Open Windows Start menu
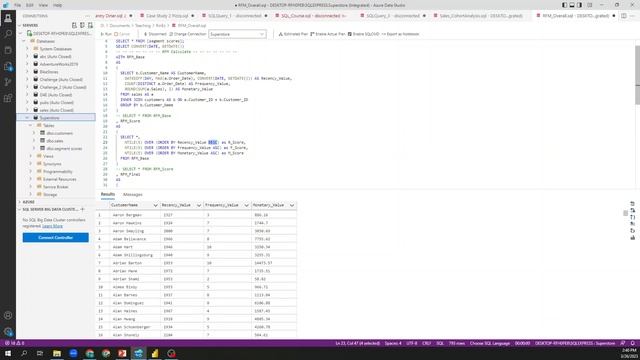 (x=8, y=353)
